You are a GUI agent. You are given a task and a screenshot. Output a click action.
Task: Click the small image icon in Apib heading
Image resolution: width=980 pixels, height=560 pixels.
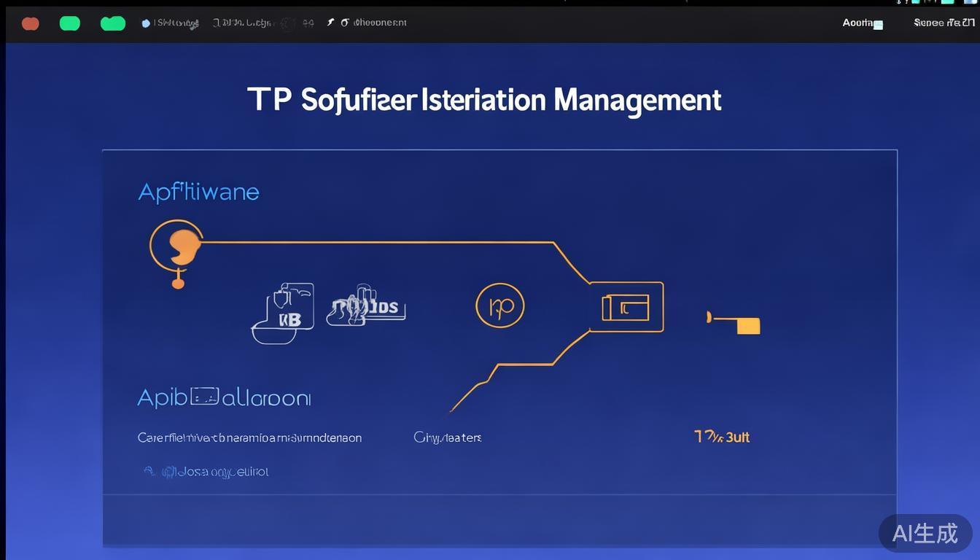[x=204, y=397]
